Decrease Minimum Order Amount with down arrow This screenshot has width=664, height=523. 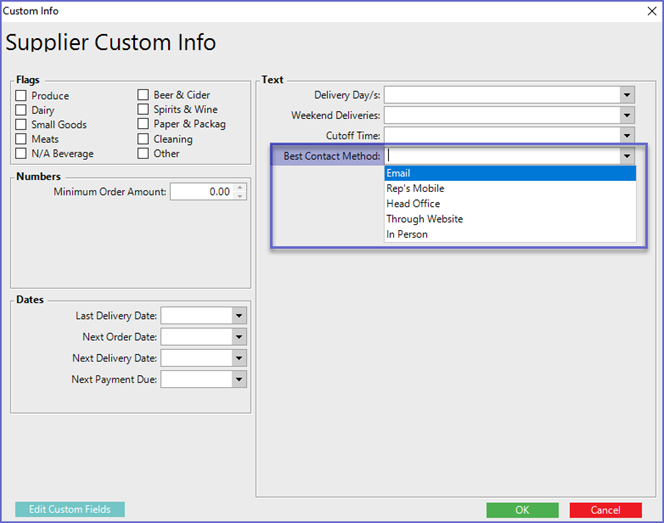click(240, 196)
